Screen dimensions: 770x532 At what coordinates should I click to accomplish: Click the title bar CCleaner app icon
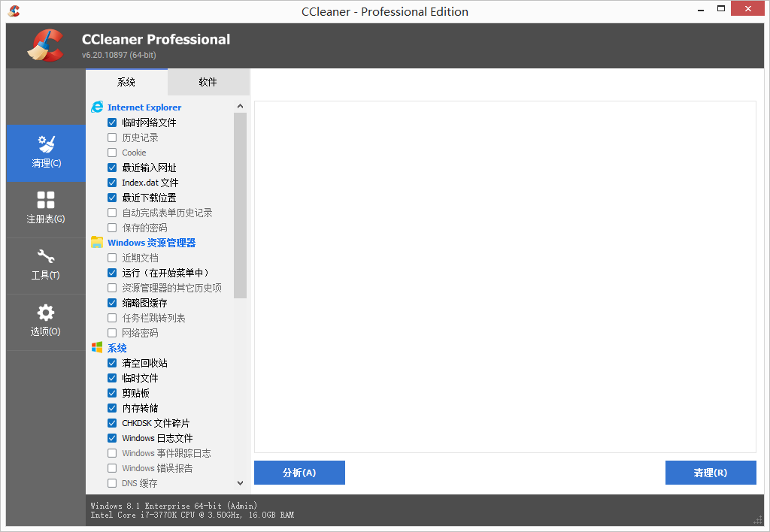(x=14, y=11)
